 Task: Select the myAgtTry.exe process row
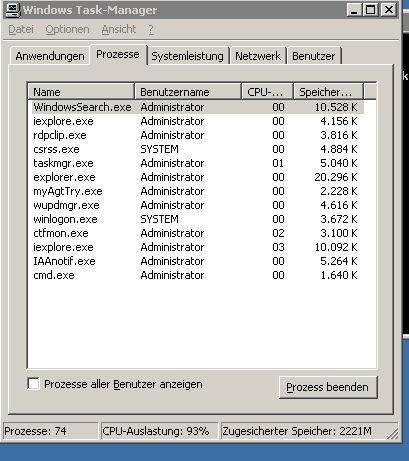click(x=198, y=191)
